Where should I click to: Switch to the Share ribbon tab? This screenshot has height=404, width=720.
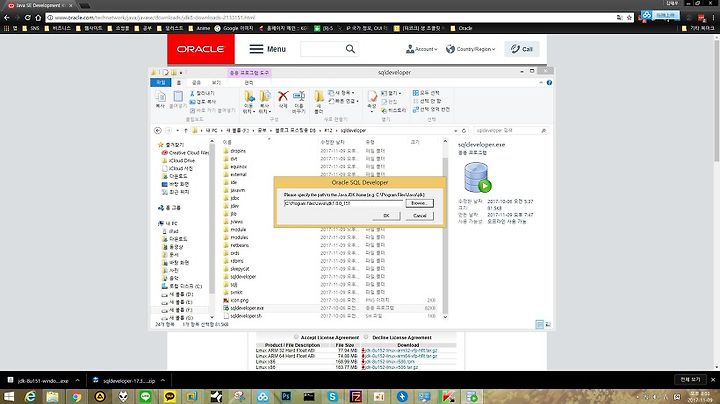click(x=197, y=83)
